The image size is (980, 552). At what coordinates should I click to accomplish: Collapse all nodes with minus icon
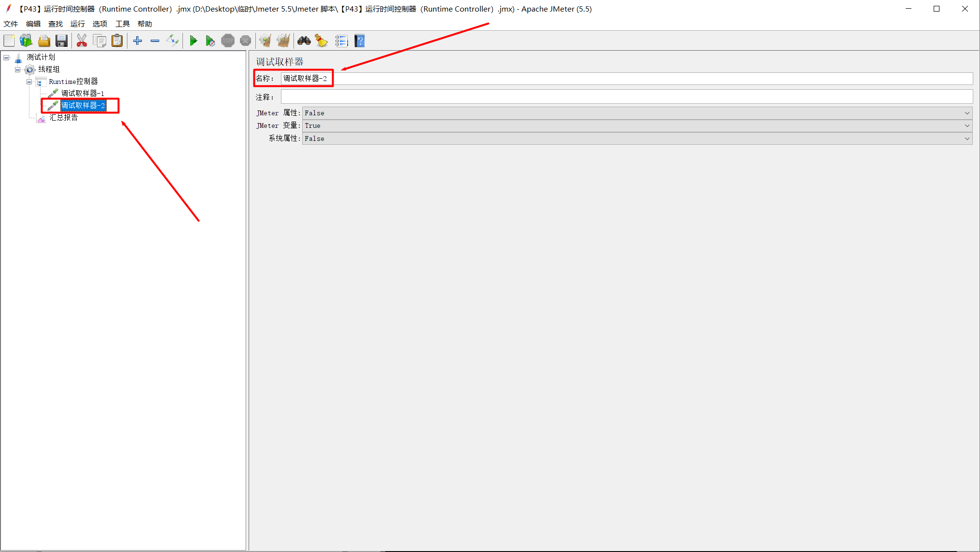click(155, 41)
